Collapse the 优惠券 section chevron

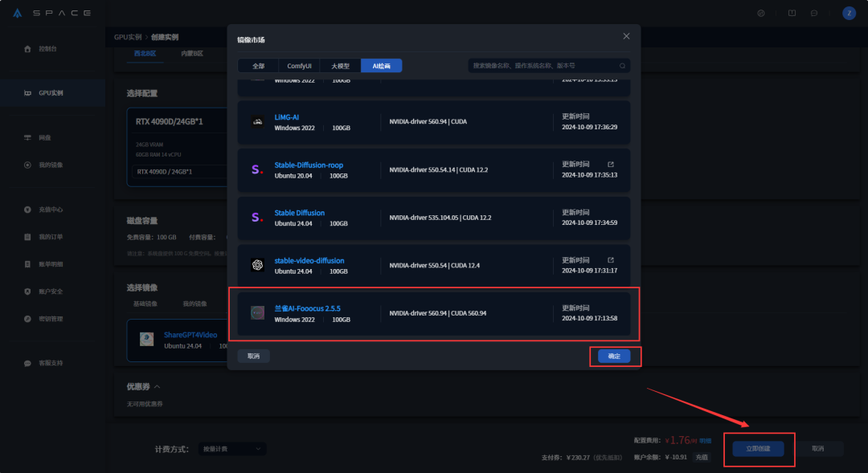[x=158, y=387]
